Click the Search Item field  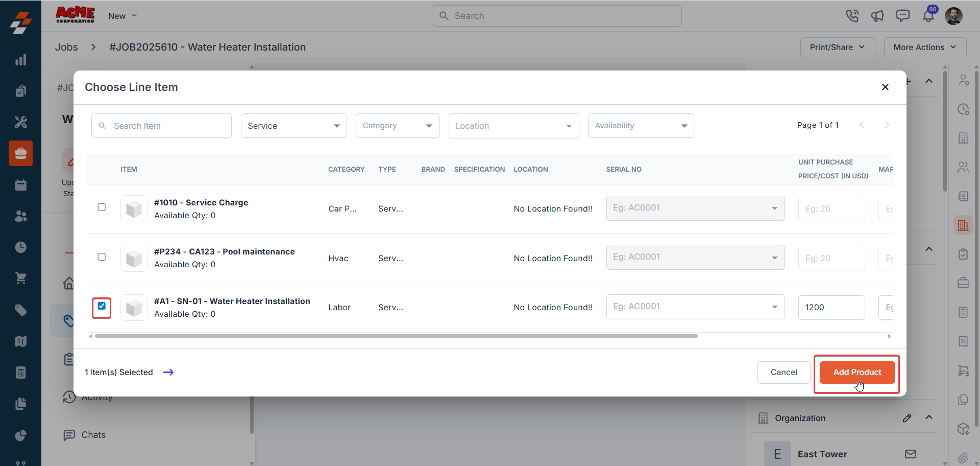(x=161, y=126)
